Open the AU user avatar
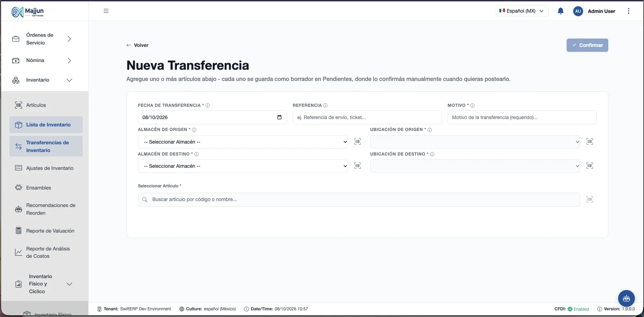The height and width of the screenshot is (317, 644). click(578, 11)
